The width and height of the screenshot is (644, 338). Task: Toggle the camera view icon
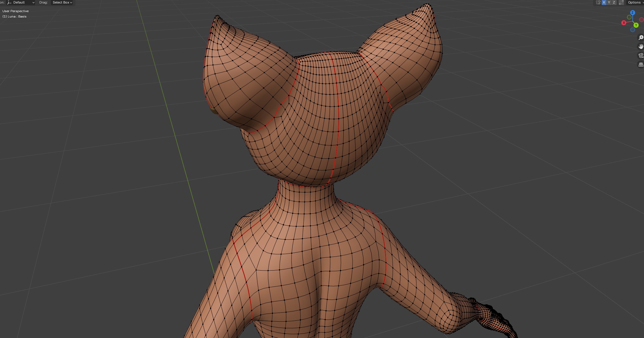(x=641, y=55)
